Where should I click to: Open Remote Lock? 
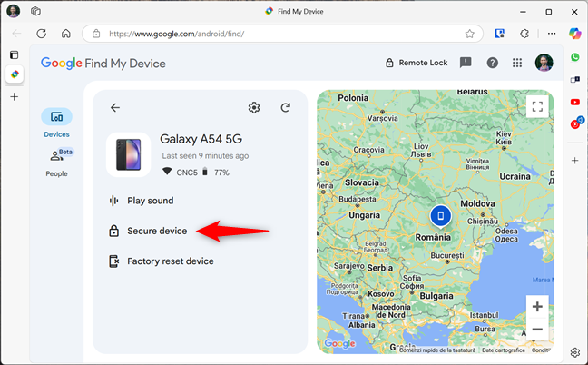pyautogui.click(x=416, y=63)
